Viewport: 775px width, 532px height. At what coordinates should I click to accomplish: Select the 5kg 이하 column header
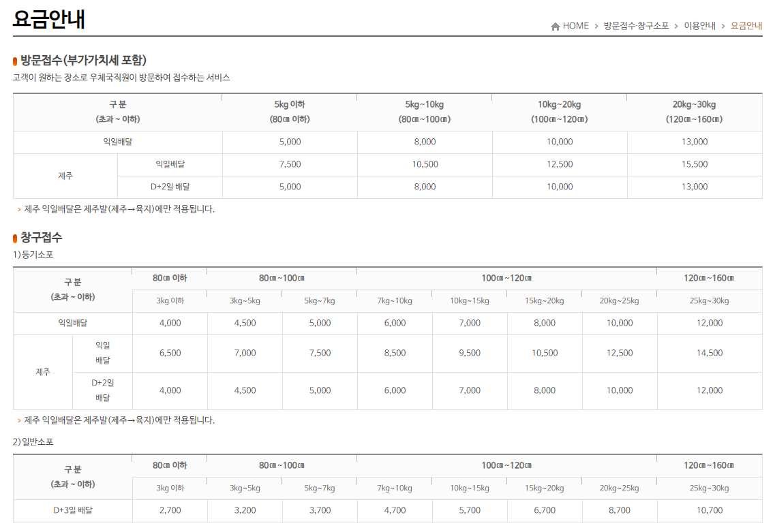pyautogui.click(x=290, y=112)
